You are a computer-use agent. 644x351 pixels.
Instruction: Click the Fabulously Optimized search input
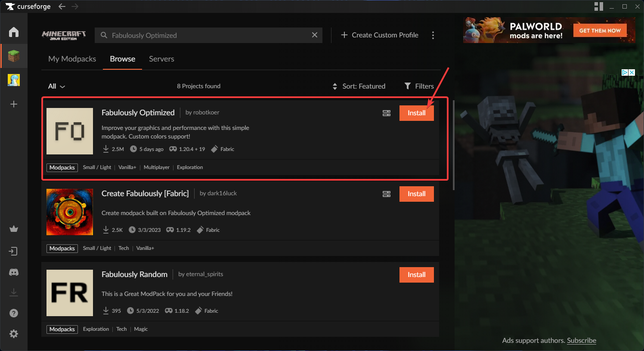(209, 35)
